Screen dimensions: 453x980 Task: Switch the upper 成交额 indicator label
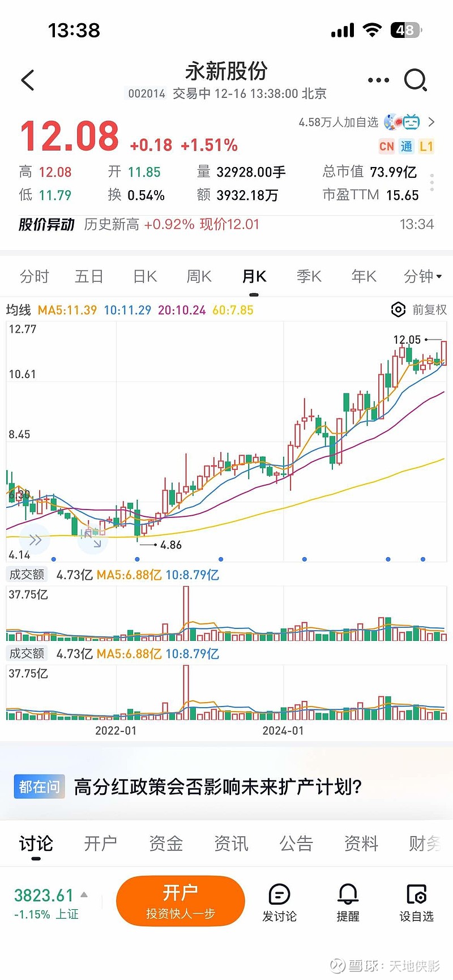[27, 575]
